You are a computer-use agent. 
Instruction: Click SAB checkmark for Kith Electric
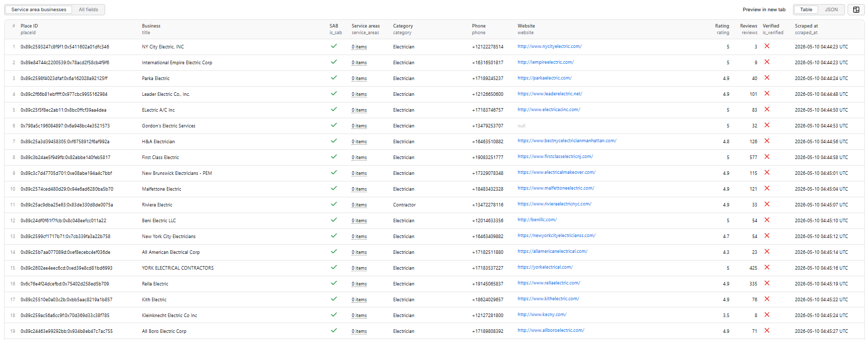[x=334, y=299]
